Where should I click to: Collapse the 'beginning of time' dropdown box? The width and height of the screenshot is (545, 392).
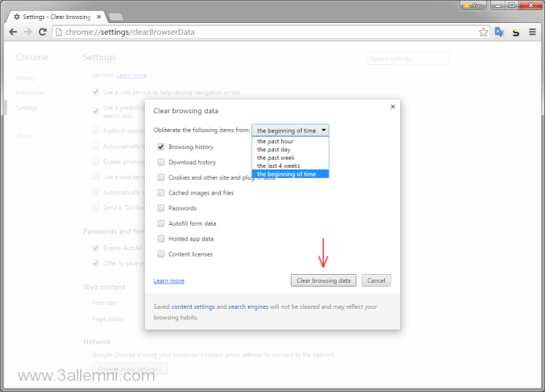(x=290, y=130)
